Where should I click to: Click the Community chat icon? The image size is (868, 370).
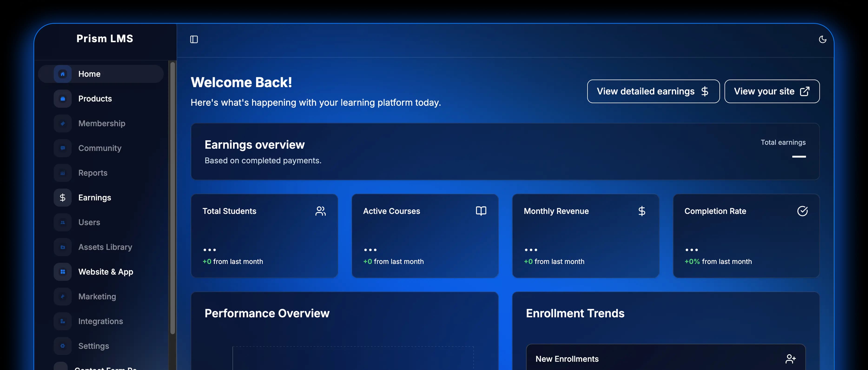coord(63,148)
